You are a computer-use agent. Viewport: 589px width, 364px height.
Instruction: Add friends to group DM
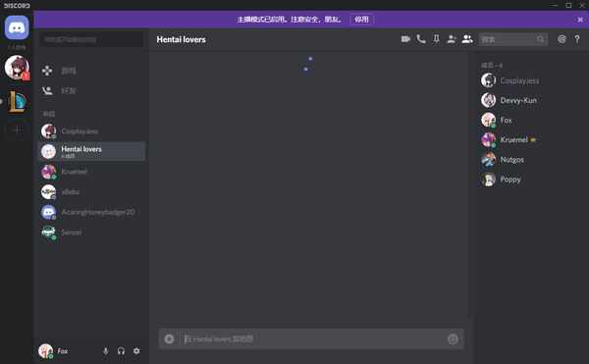pos(452,39)
